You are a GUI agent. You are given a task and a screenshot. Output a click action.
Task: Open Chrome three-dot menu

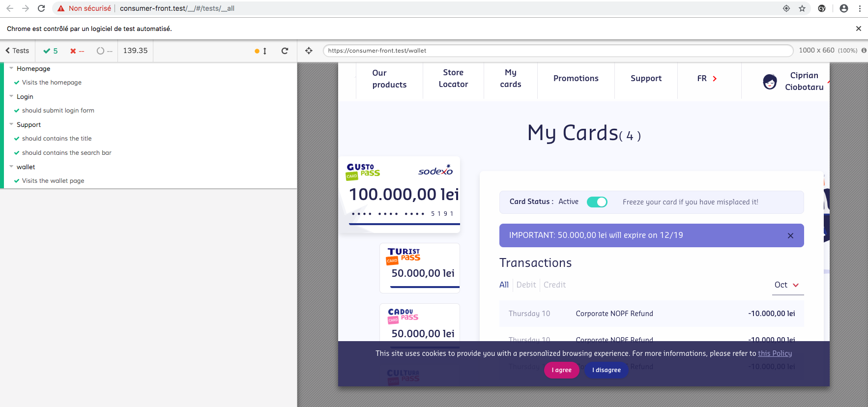click(x=860, y=8)
